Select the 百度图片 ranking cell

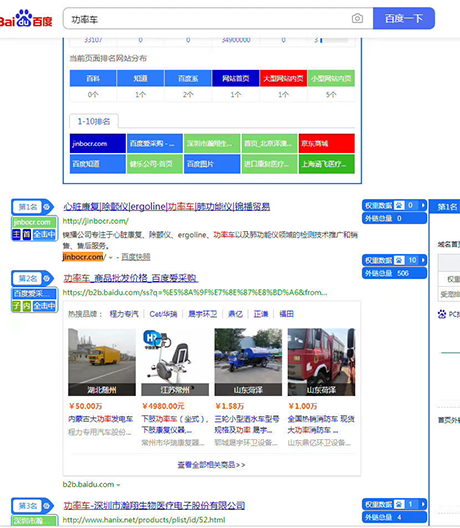coord(212,164)
